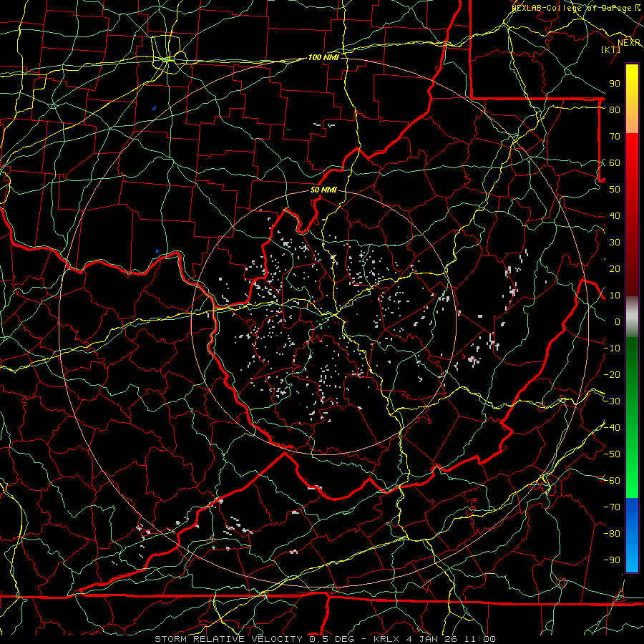This screenshot has width=644, height=644.
Task: Click the -60 value on the velocity scale
Action: 612,481
